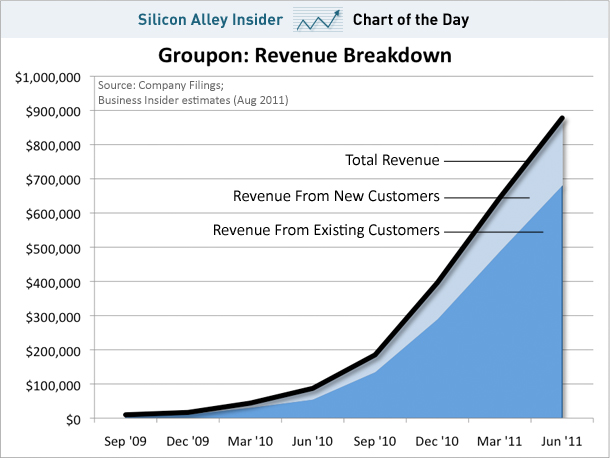This screenshot has height=458, width=610.
Task: Click the Dec '09 x-axis label
Action: [x=188, y=441]
